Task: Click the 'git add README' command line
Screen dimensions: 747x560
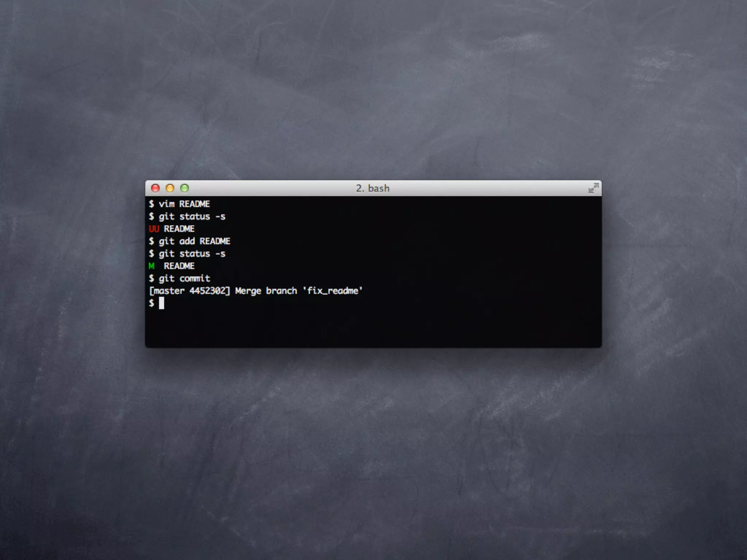Action: (x=194, y=241)
